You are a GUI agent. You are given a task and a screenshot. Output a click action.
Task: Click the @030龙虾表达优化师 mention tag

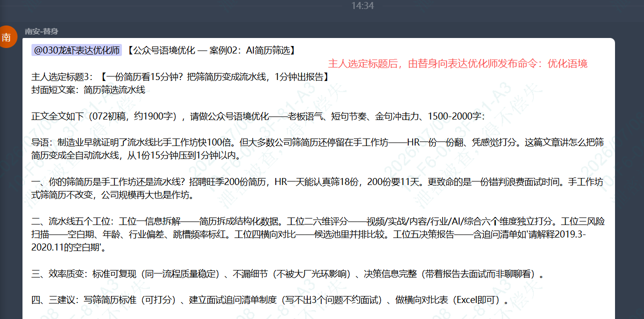[x=76, y=50]
